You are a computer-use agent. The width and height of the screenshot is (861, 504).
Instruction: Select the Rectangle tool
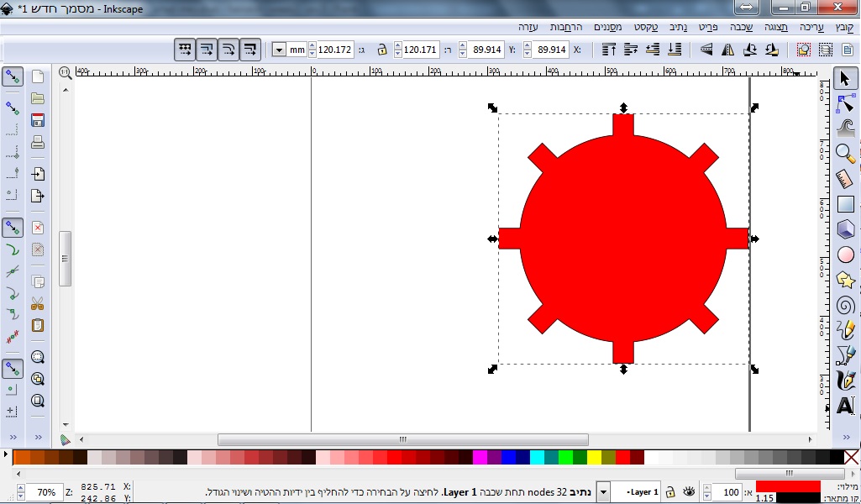pyautogui.click(x=845, y=203)
